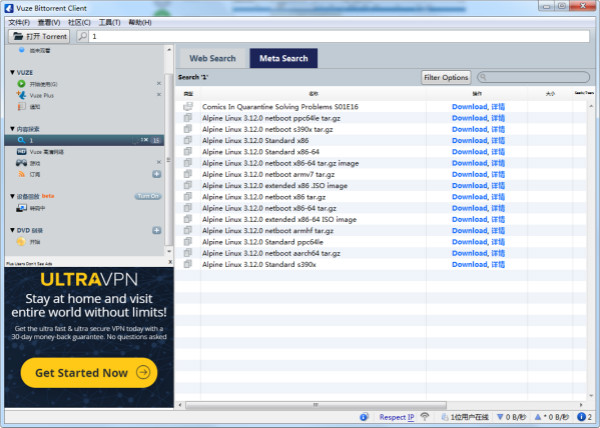Click the Games controller icon in sidebar
Image resolution: width=600 pixels, height=428 pixels.
(21, 162)
